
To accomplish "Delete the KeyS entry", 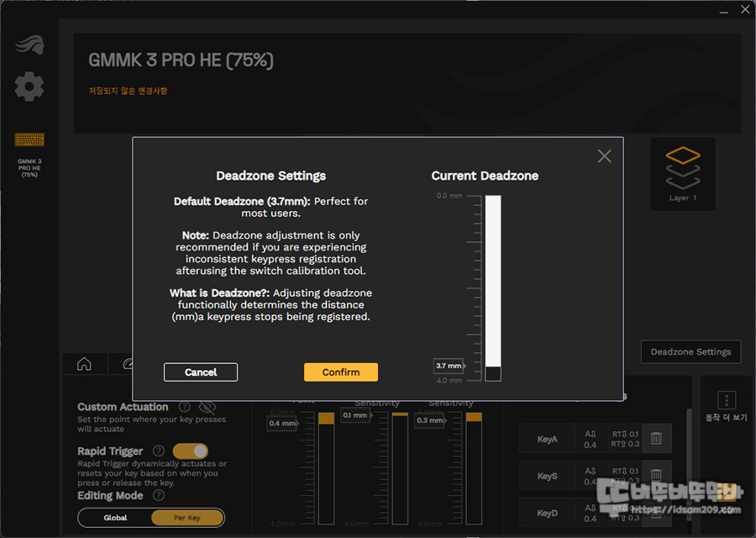I will coord(656,475).
